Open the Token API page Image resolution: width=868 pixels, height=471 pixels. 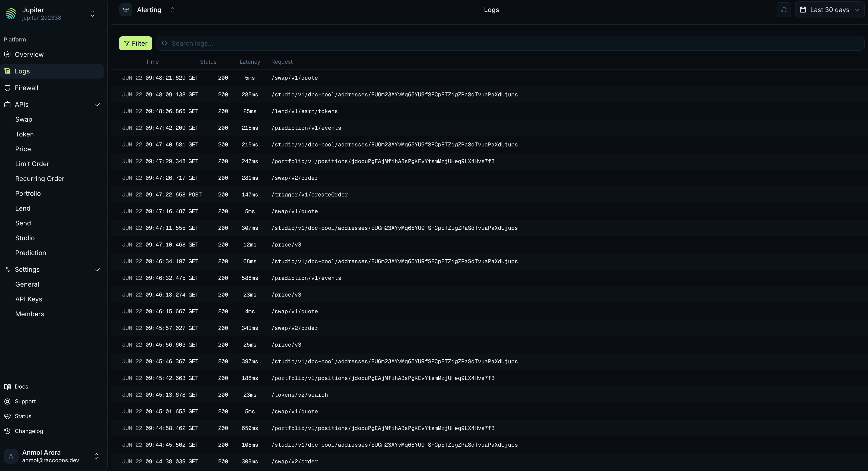click(24, 134)
